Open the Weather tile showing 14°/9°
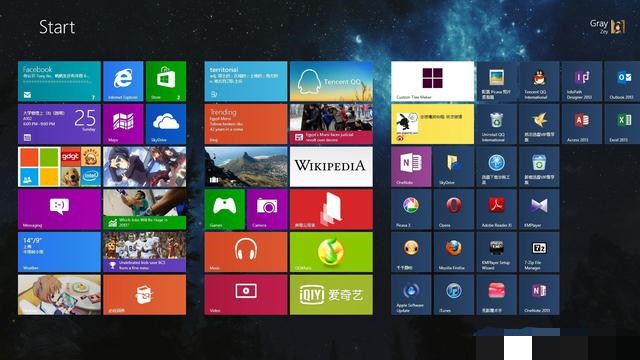Viewport: 640px width, 360px height. click(59, 252)
